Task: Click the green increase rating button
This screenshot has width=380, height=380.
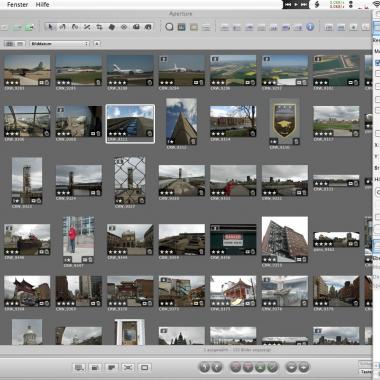Action: [260, 367]
